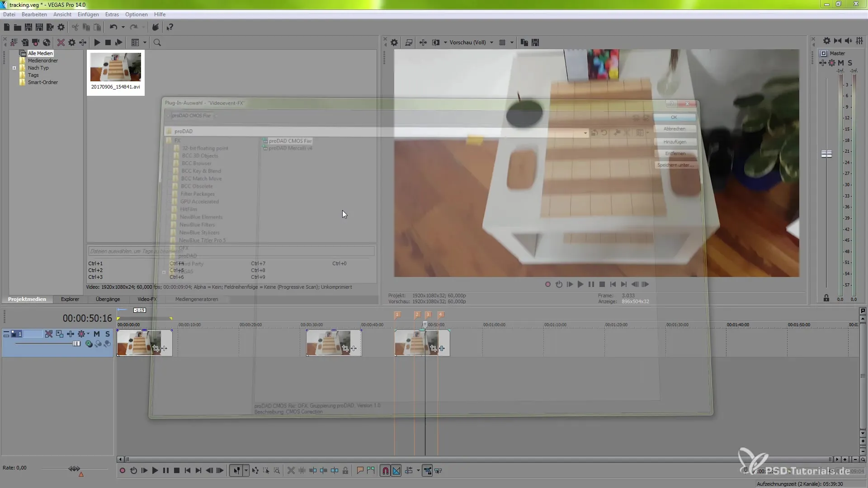This screenshot has height=488, width=868.
Task: Open the proDAD folder path dropdown in dialog
Action: (585, 133)
